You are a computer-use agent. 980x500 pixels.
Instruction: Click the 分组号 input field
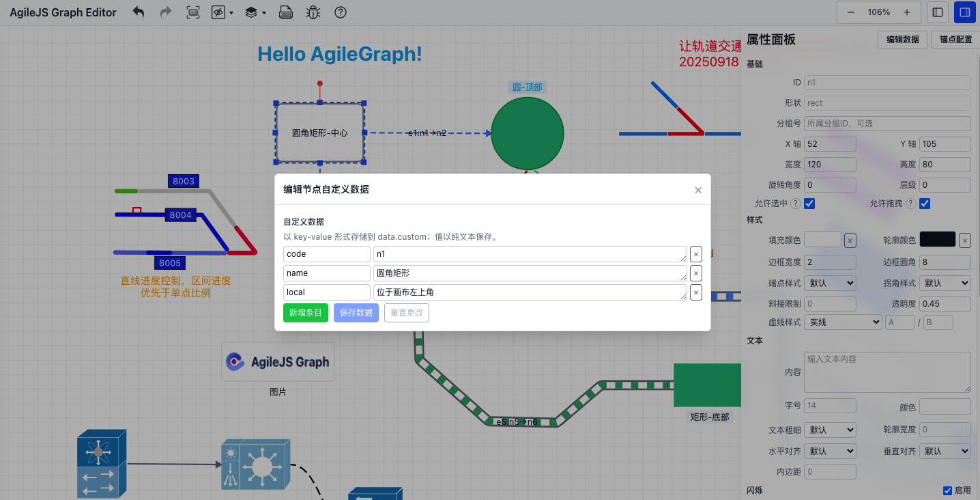(x=887, y=124)
